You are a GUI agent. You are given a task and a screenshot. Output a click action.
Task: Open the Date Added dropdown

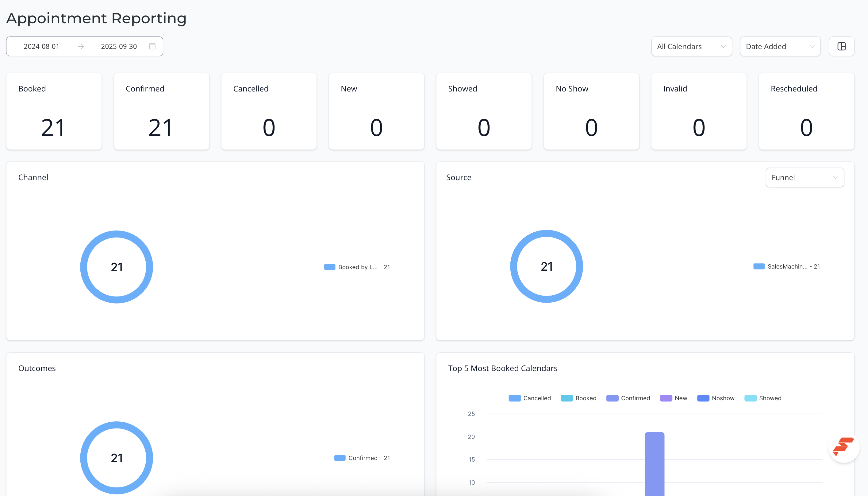(780, 46)
